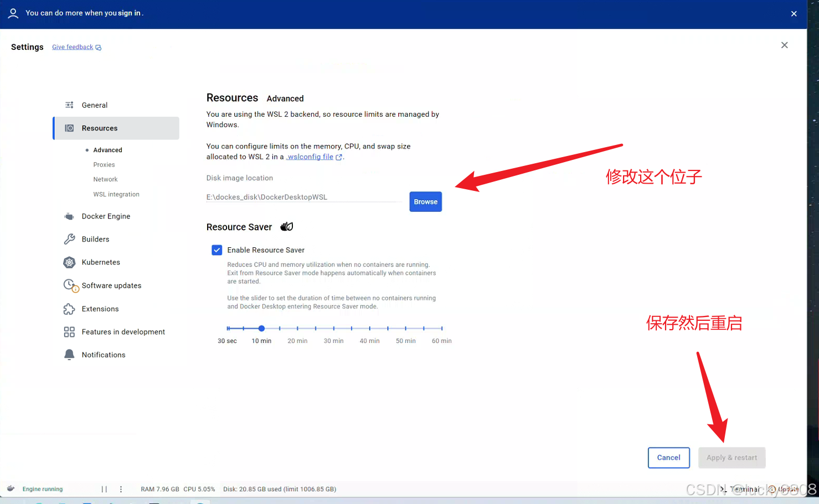Screen dimensions: 819x504
Task: Click the Docker Engine icon
Action: pyautogui.click(x=69, y=216)
